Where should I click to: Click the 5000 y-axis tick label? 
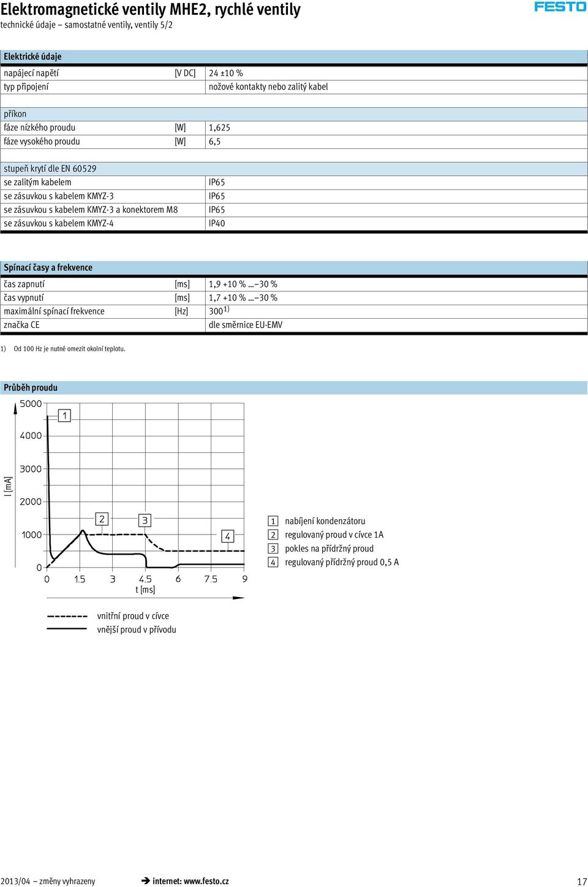[x=31, y=404]
